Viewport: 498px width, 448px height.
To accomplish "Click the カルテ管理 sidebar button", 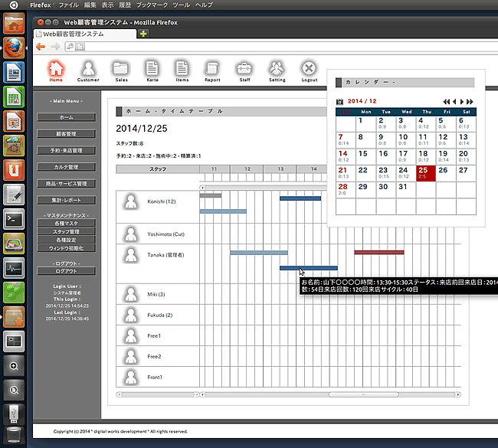I will pos(66,167).
